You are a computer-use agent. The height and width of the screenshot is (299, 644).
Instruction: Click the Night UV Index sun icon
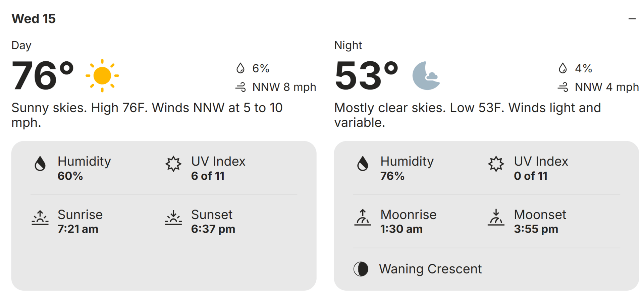point(496,164)
